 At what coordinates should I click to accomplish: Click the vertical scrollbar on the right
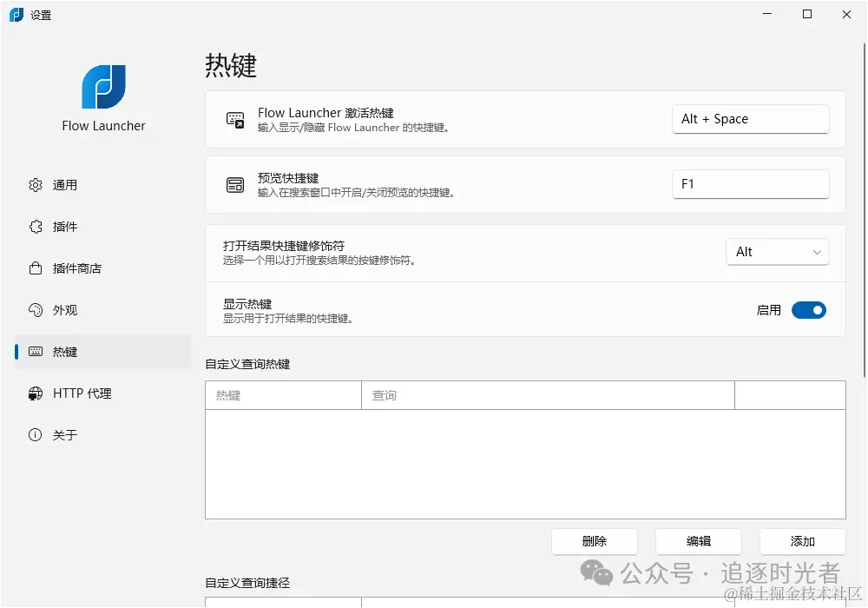click(865, 210)
